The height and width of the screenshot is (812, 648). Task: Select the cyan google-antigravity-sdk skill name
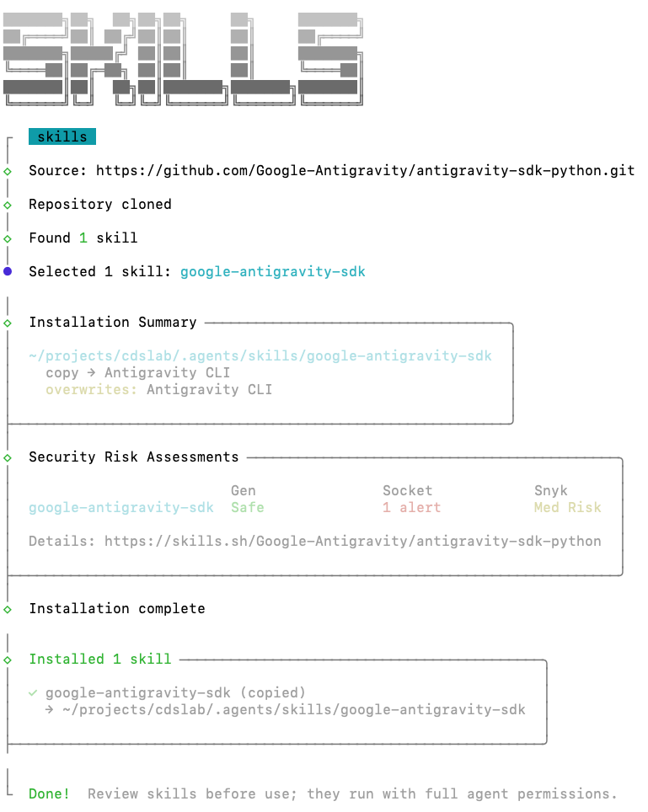click(x=273, y=271)
